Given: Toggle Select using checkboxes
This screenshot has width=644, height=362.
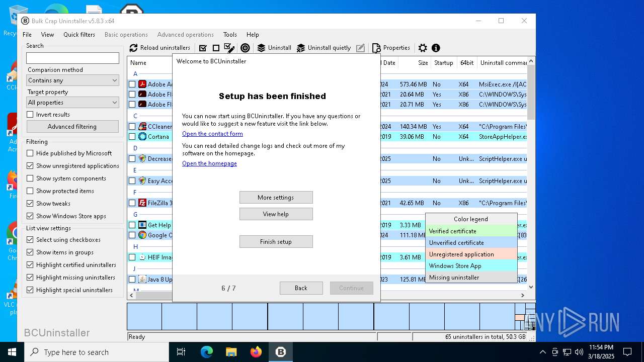Looking at the screenshot, I should pos(30,240).
